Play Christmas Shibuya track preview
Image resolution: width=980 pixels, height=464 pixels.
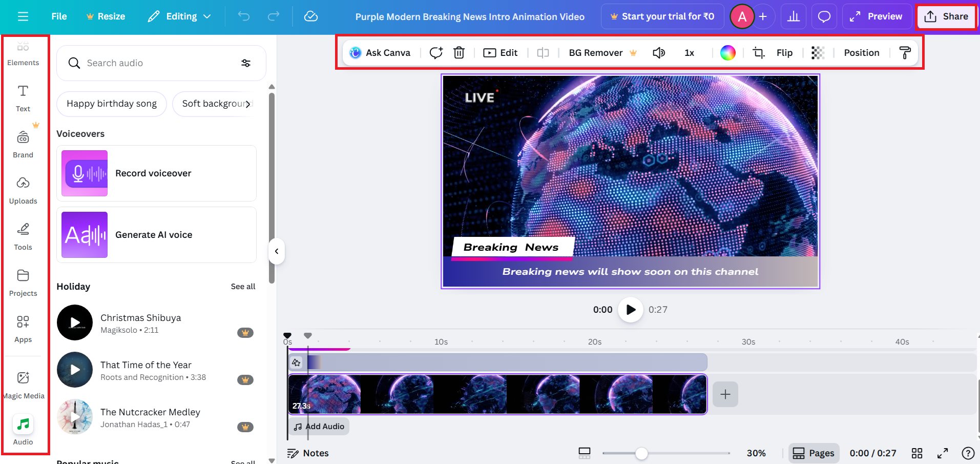click(75, 322)
